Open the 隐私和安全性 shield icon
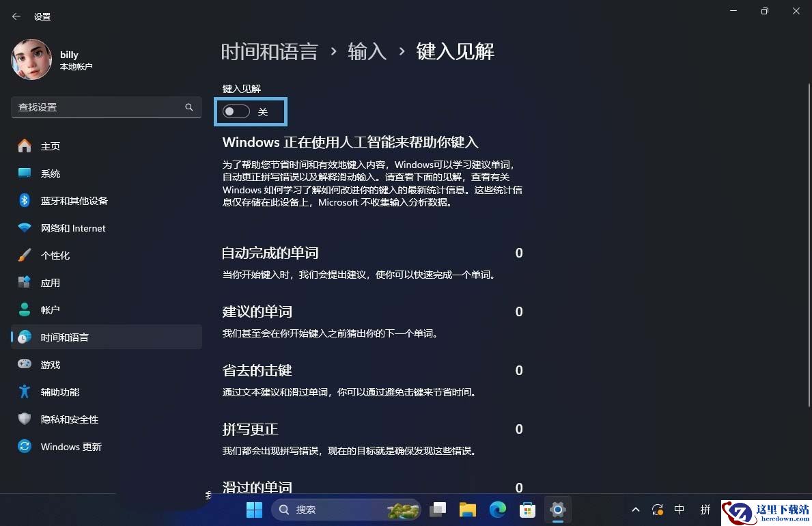 point(25,419)
